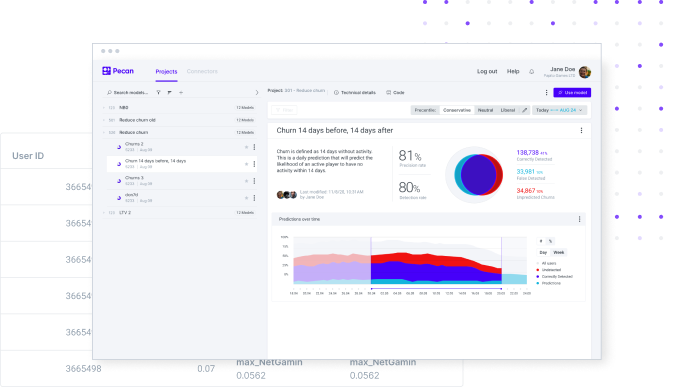Open the three-dot menu next to Use model
Viewport: 676px width, 387px height.
[x=546, y=93]
